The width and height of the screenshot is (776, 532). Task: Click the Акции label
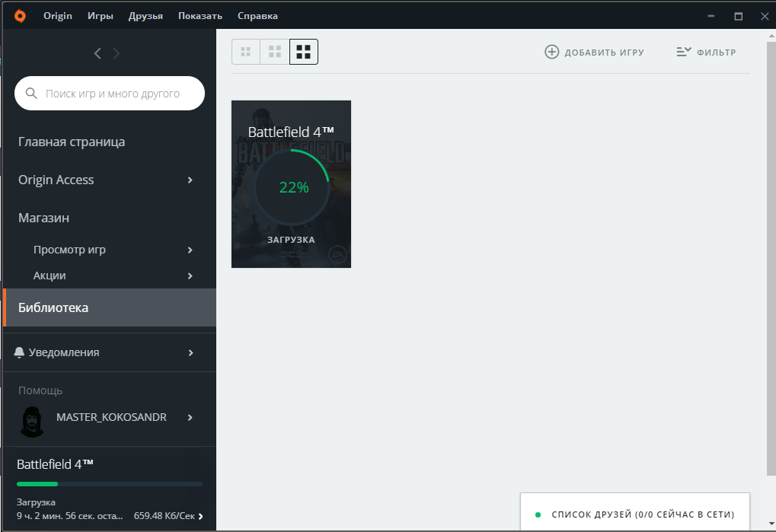pos(49,276)
